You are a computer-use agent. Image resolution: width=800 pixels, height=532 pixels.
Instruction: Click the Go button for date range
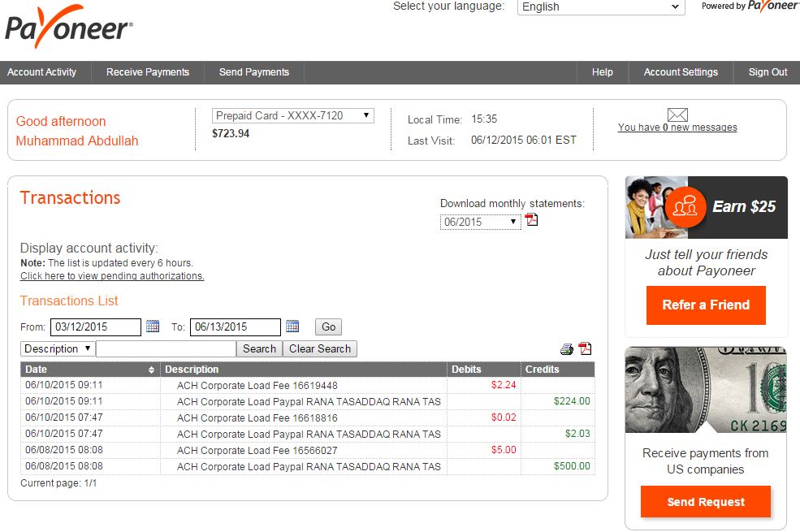pos(329,327)
